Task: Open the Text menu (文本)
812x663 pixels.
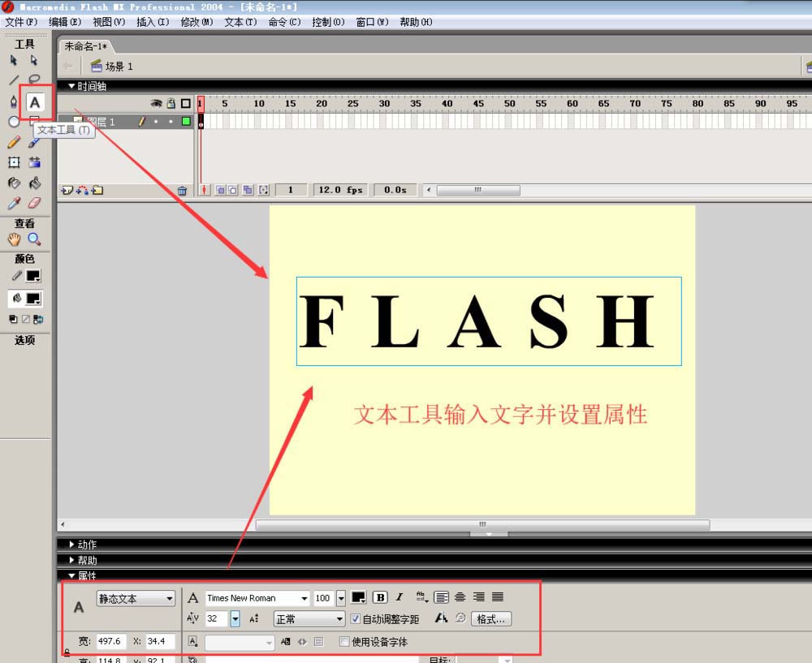Action: point(240,22)
